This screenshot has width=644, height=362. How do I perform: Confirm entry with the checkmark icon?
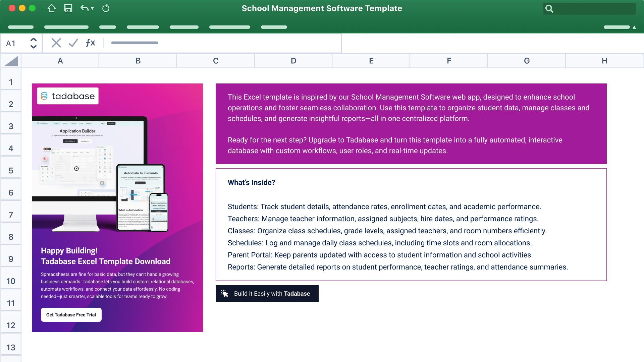pyautogui.click(x=73, y=43)
